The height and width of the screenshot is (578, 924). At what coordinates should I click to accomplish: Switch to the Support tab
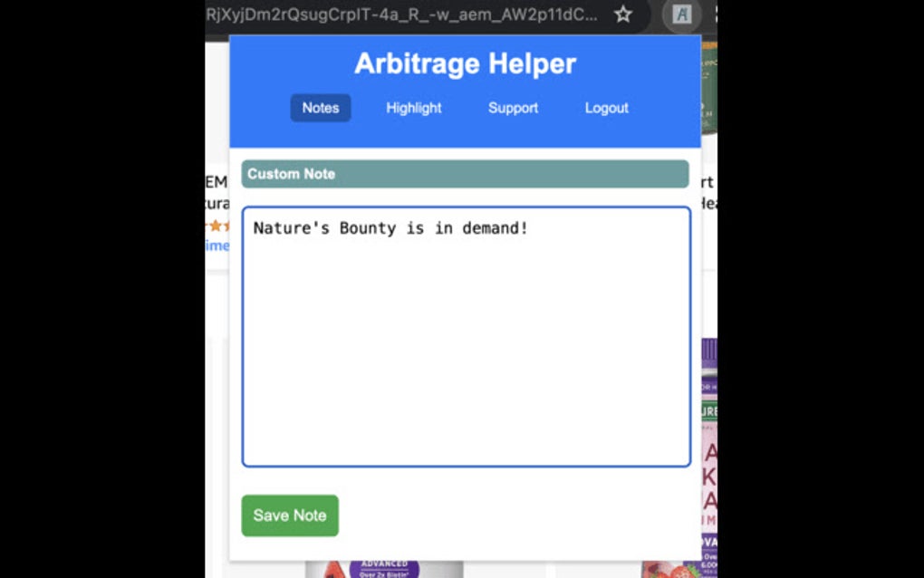click(513, 108)
